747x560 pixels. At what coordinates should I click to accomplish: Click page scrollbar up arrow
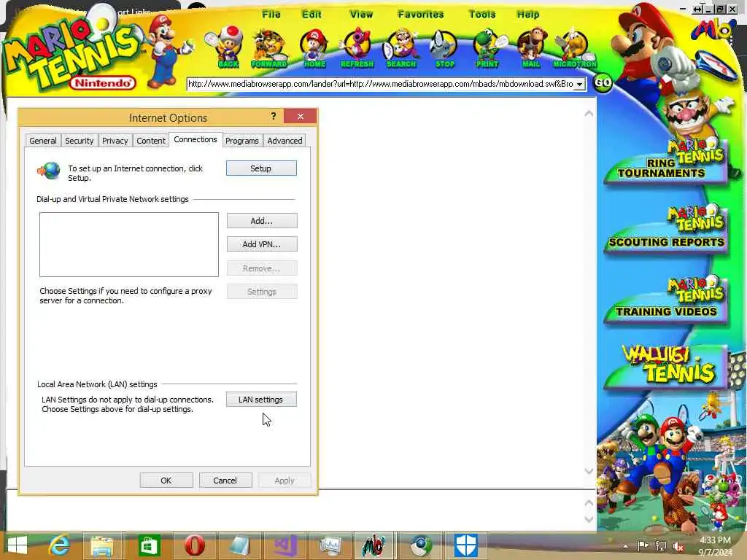point(589,113)
